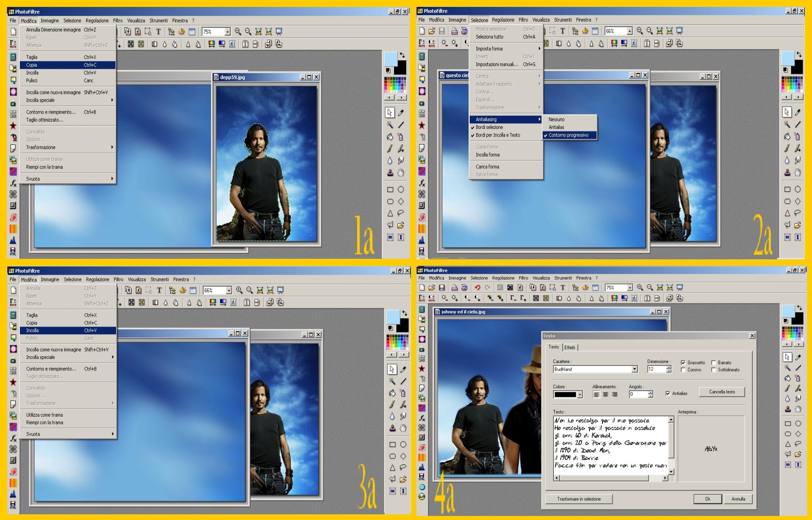Open the Colore dropdown arrow in Testo
The height and width of the screenshot is (520, 812).
coord(580,395)
